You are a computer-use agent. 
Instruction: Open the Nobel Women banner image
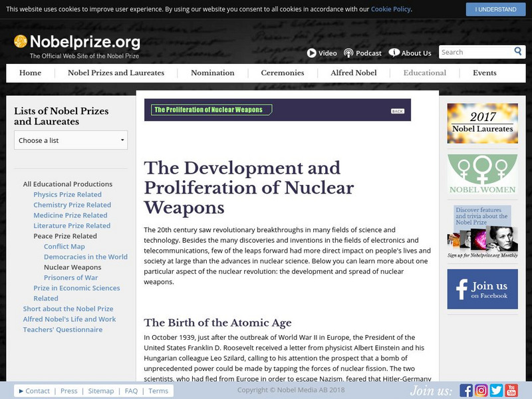482,174
